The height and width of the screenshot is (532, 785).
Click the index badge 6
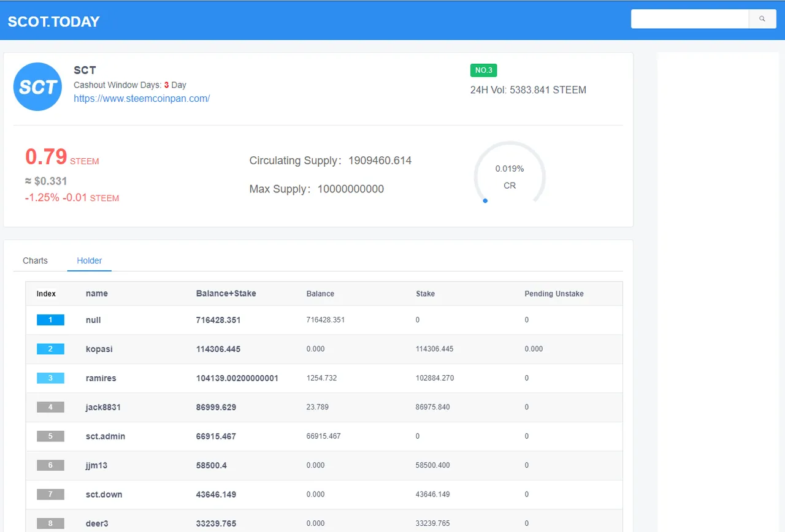pyautogui.click(x=50, y=465)
